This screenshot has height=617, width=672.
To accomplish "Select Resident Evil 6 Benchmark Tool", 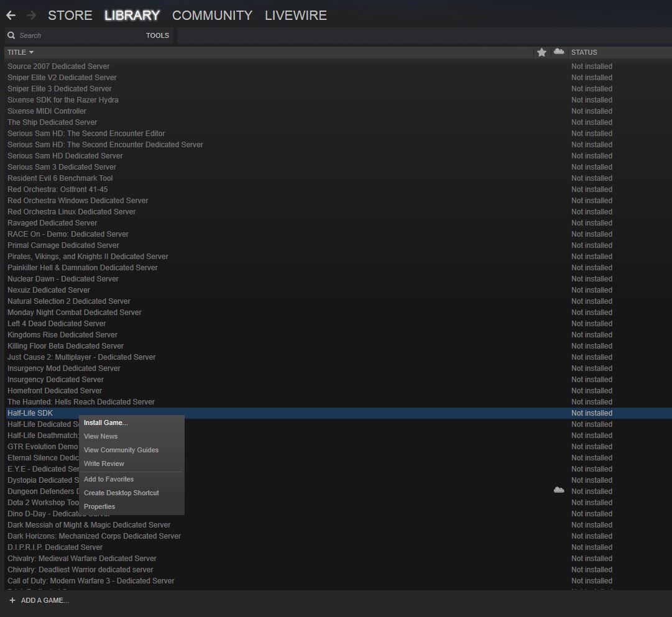I will point(338,178).
